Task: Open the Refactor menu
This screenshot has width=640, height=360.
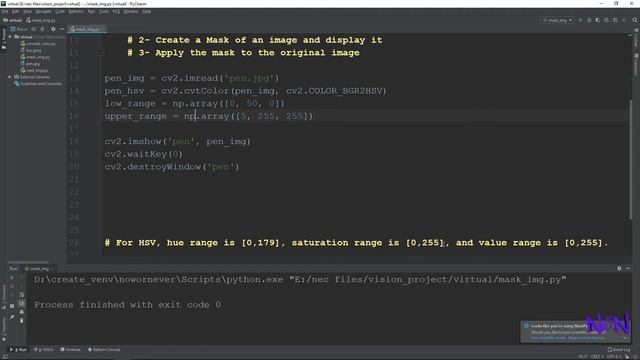Action: click(76, 11)
